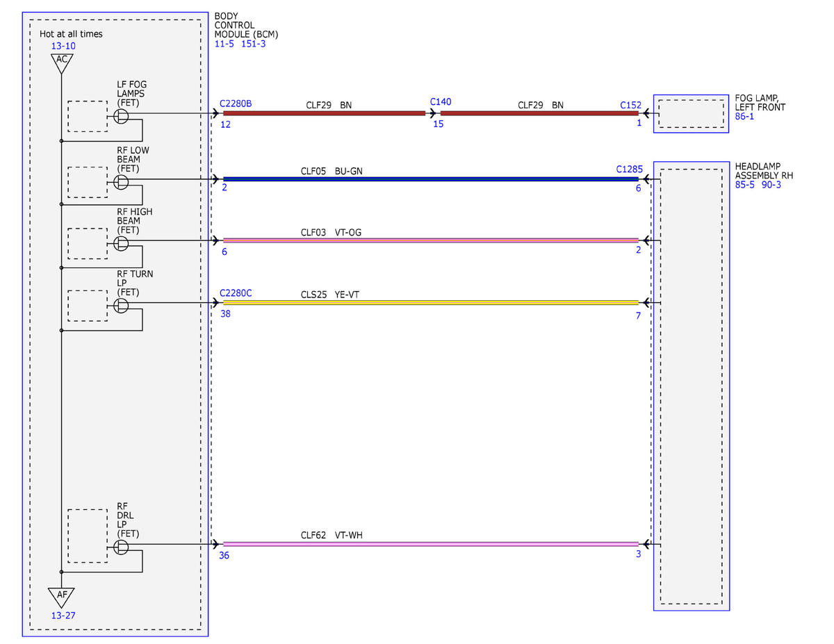Follow the 11-5 link under Body Control Module

224,44
